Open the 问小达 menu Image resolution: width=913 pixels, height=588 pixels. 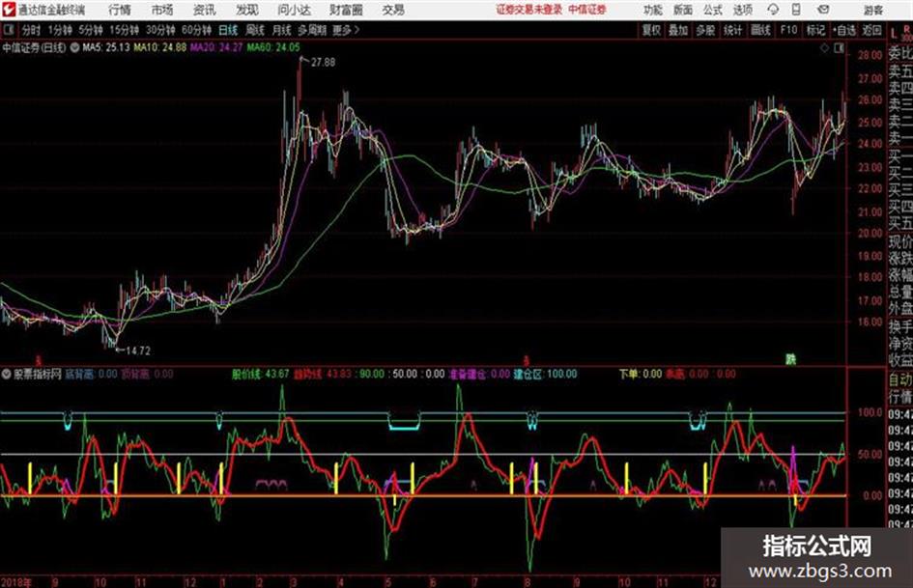coord(294,10)
